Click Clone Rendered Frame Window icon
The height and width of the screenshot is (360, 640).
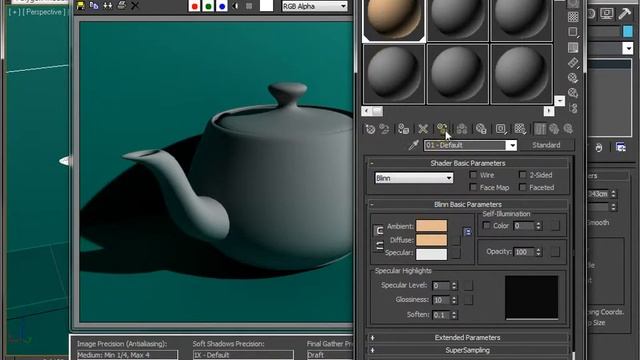click(x=108, y=5)
